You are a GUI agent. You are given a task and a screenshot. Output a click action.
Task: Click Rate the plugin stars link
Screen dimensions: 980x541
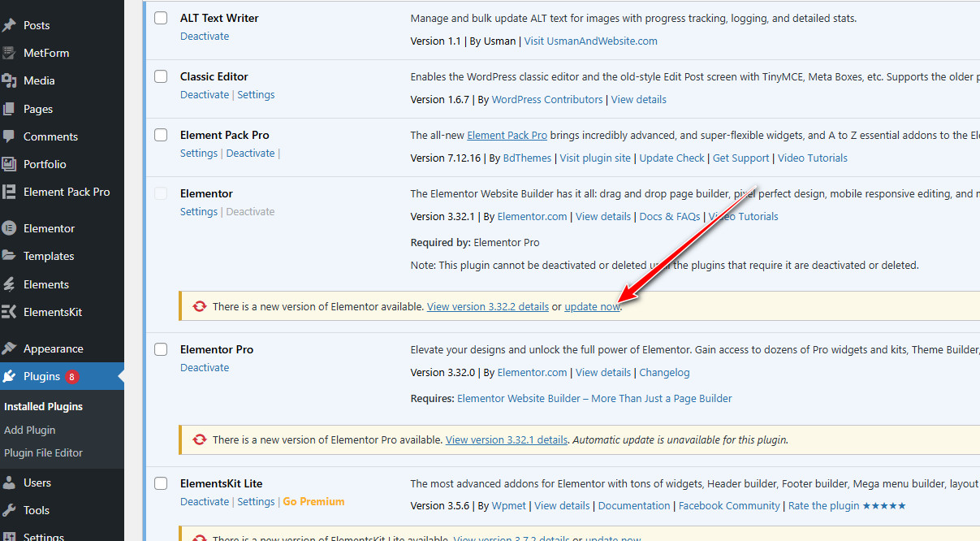point(847,505)
